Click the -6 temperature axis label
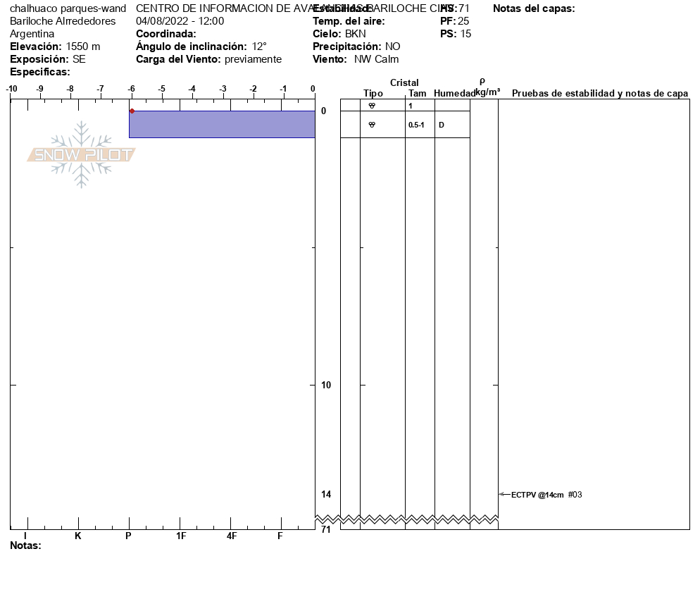The image size is (700, 592). click(131, 88)
